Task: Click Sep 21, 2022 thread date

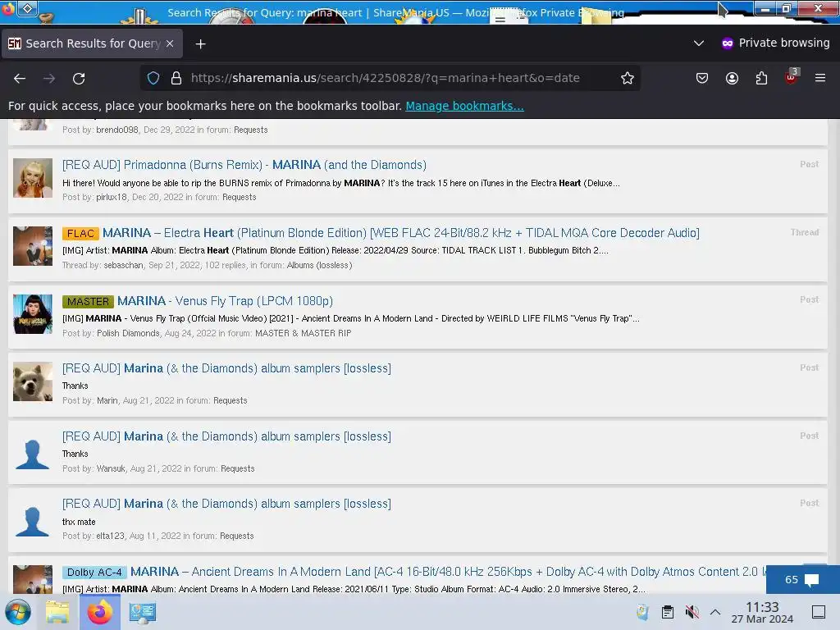Action: (174, 265)
